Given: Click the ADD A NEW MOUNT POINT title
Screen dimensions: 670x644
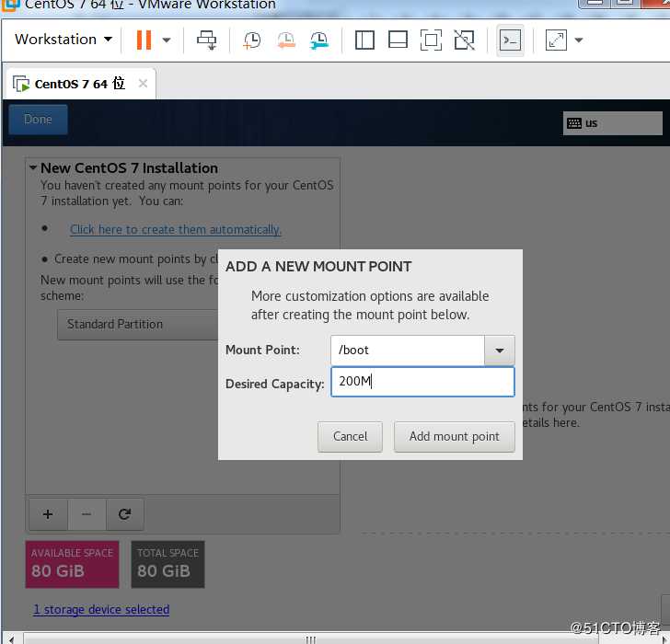Looking at the screenshot, I should point(318,267).
